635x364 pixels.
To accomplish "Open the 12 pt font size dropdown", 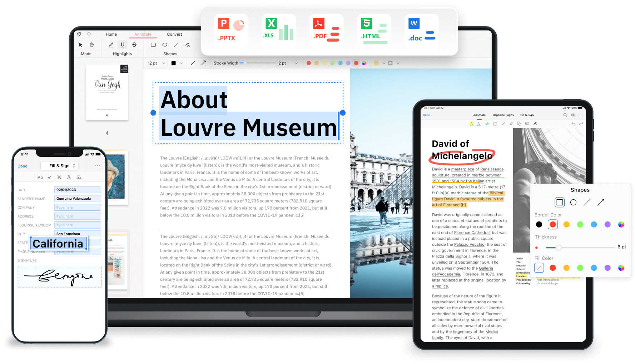I will (x=157, y=63).
